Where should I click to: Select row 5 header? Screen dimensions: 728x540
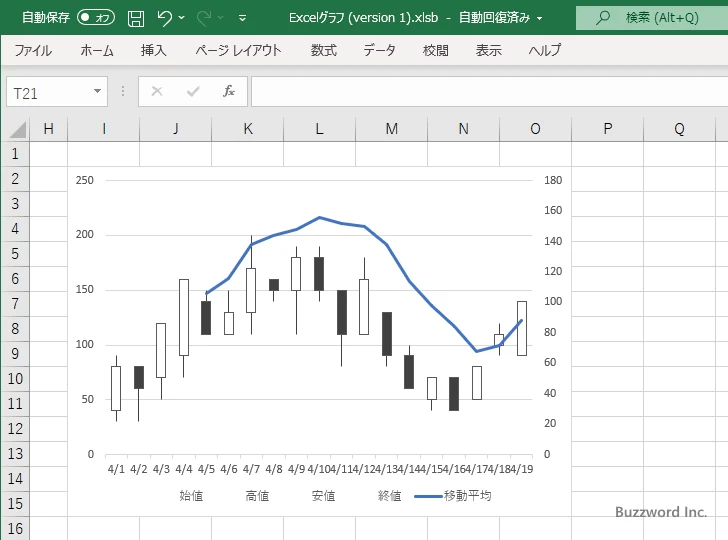(15, 254)
